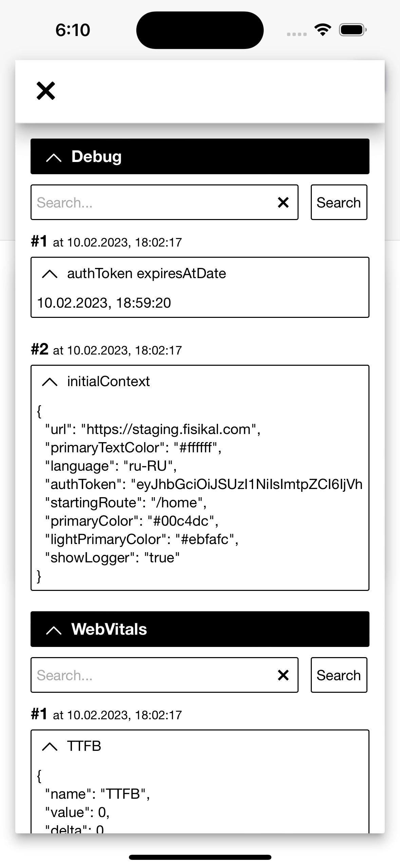400x868 pixels.
Task: Collapse the Debug section chevron
Action: coord(54,157)
